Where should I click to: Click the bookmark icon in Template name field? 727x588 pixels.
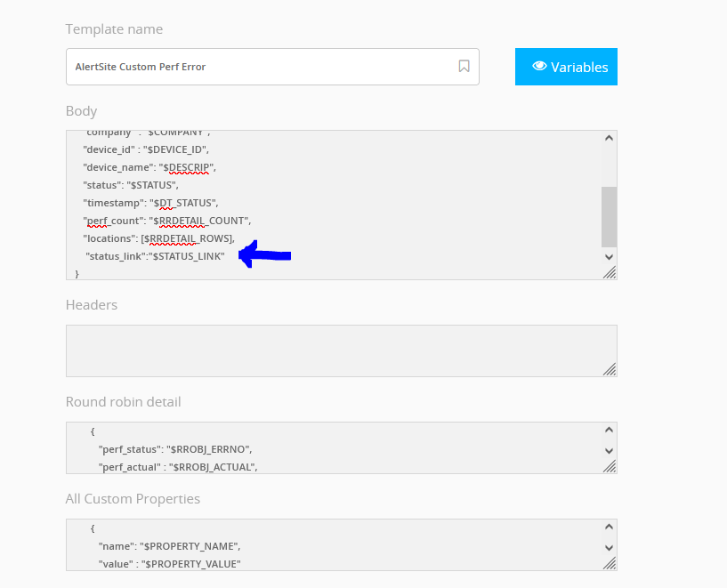[464, 67]
